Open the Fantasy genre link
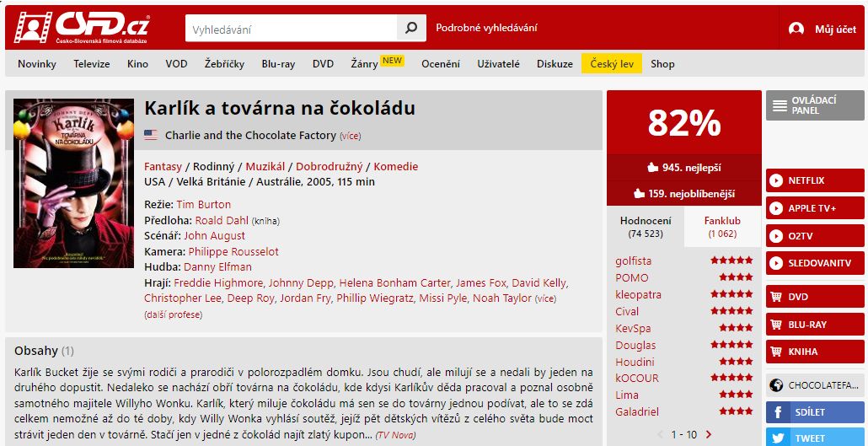Screen dimensions: 868x446 tap(163, 166)
